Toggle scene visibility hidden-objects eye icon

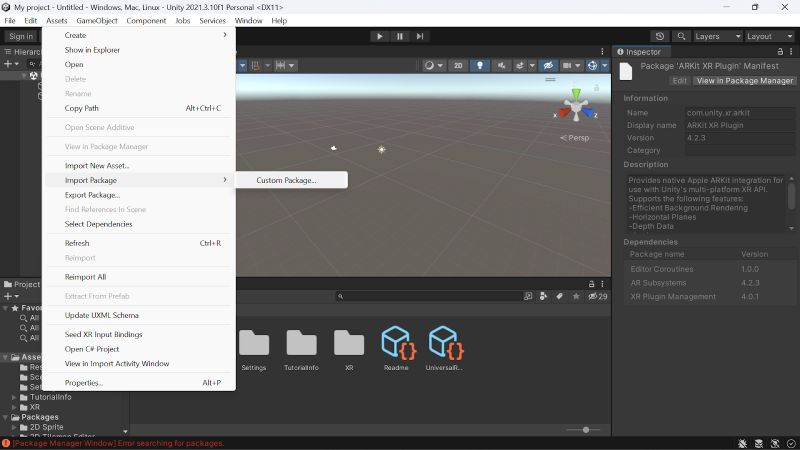coord(548,65)
